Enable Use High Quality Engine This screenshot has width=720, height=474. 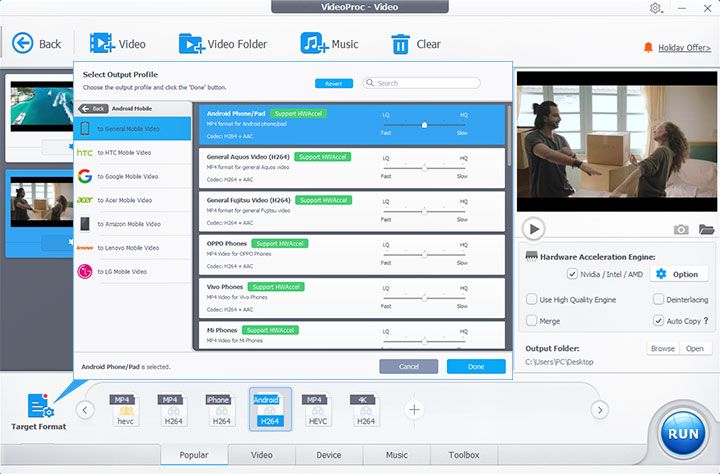(531, 299)
